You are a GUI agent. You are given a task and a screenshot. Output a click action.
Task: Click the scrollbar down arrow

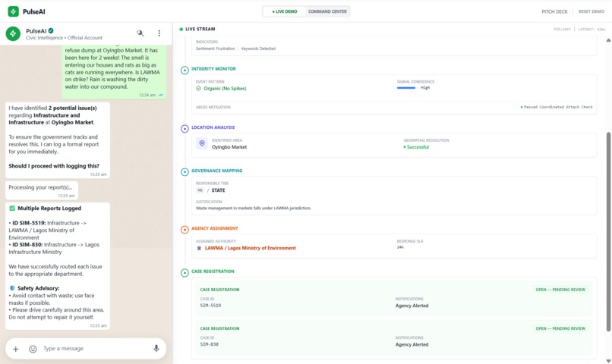(608, 361)
